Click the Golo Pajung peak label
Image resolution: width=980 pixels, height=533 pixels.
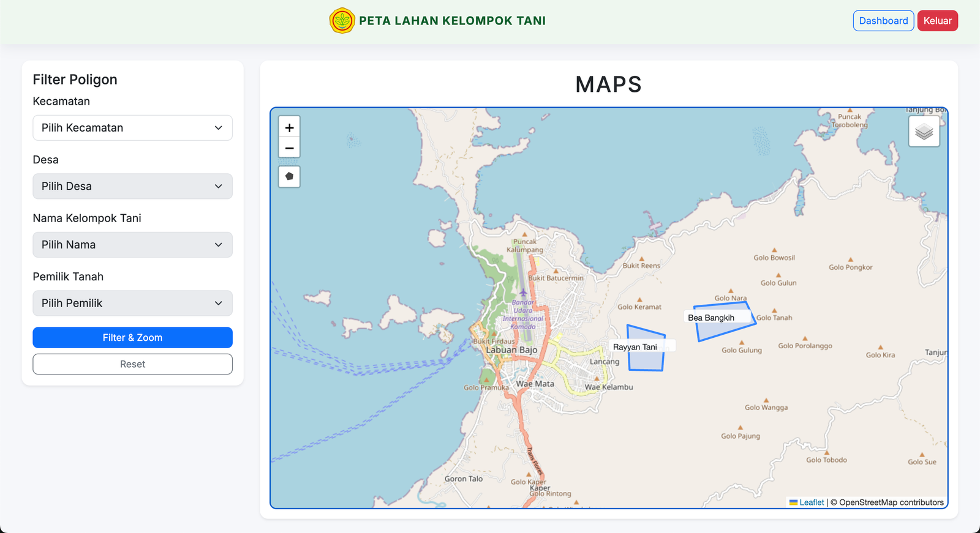coord(741,436)
